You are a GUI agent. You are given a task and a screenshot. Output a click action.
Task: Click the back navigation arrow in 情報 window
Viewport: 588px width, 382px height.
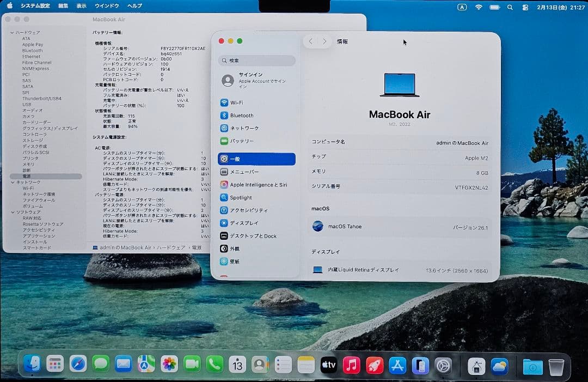(x=310, y=41)
